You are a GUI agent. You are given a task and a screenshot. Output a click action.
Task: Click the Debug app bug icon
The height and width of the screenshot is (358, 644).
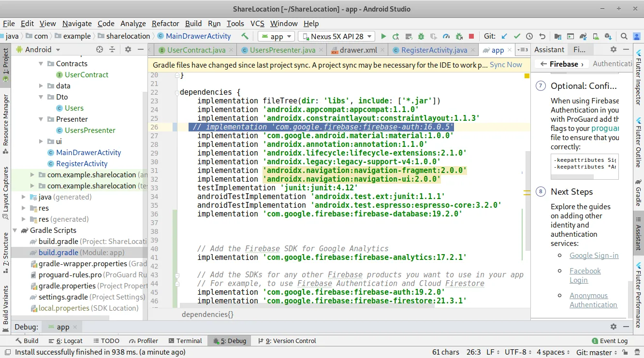[421, 36]
